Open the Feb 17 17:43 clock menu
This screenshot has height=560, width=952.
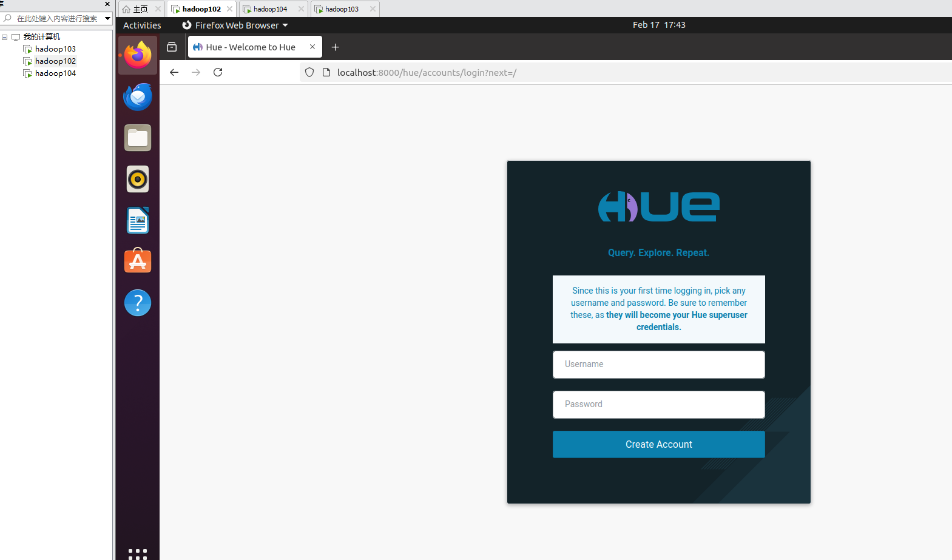pos(659,25)
